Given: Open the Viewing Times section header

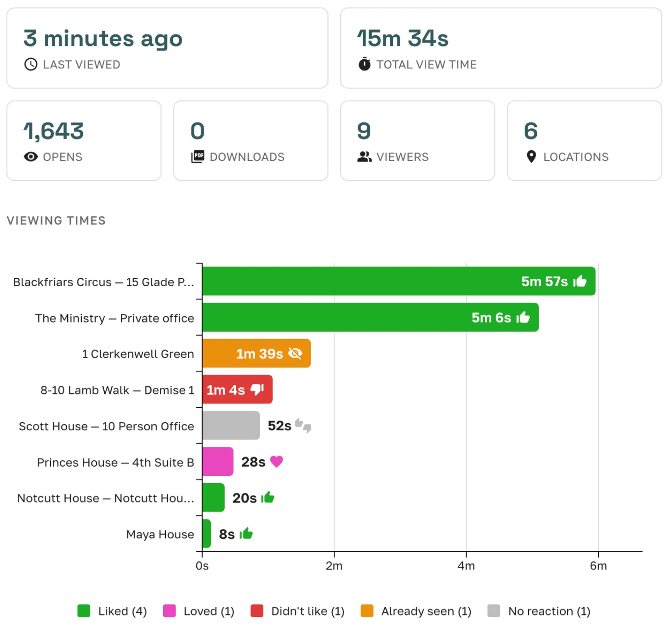Looking at the screenshot, I should pyautogui.click(x=56, y=220).
